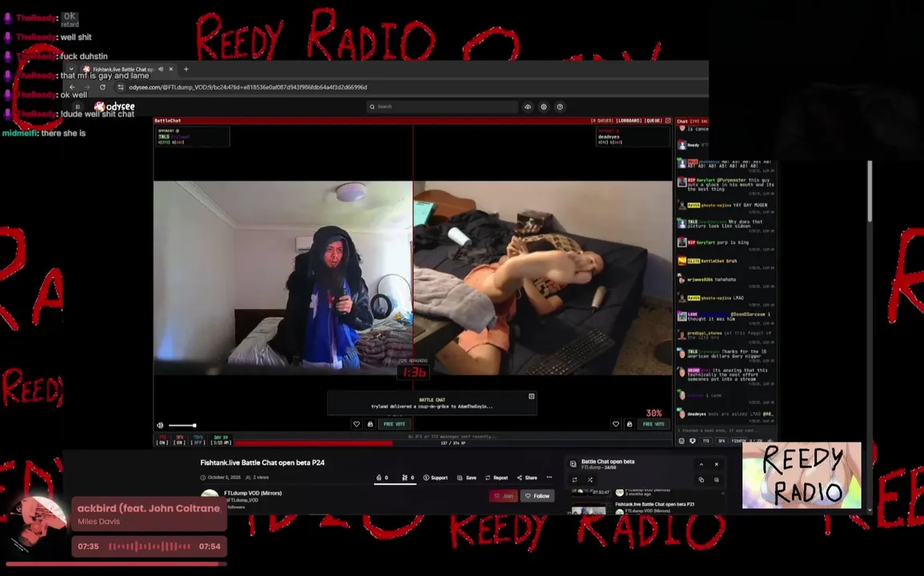Click the copy icon in playlist panel
Image resolution: width=924 pixels, height=576 pixels.
(x=701, y=480)
